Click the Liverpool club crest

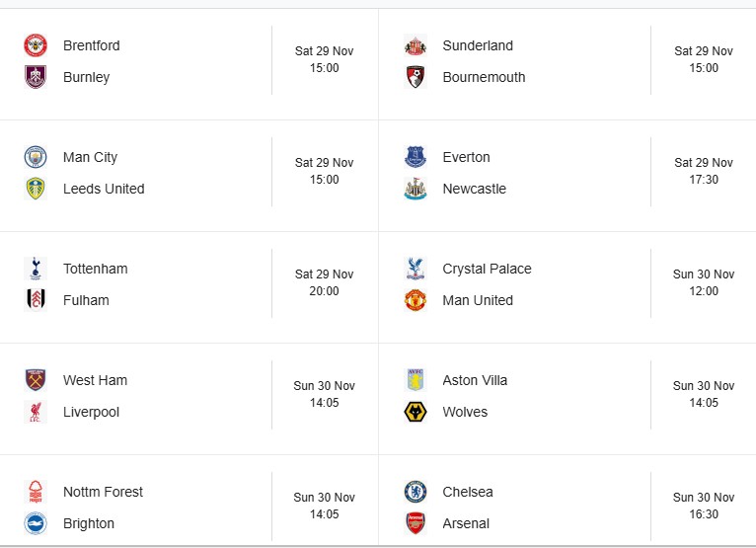click(36, 412)
